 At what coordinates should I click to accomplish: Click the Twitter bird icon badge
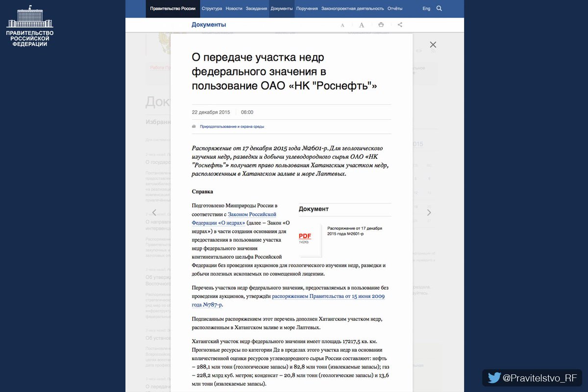pyautogui.click(x=494, y=377)
